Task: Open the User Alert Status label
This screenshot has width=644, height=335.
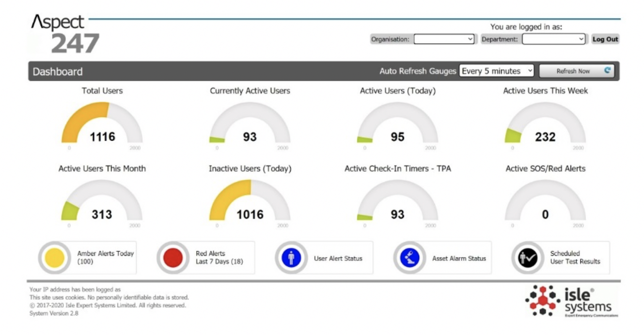Action: [x=338, y=258]
